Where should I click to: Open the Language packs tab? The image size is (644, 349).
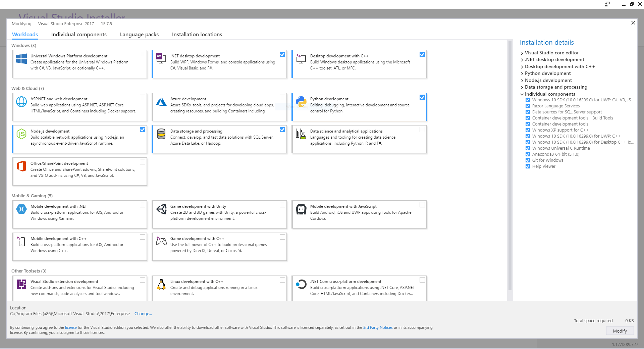[x=139, y=35]
